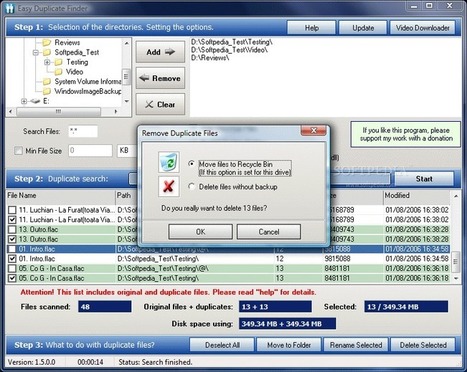This screenshot has width=467, height=372.
Task: Click folder tree horizontal scroll right arrow
Action: 116,112
